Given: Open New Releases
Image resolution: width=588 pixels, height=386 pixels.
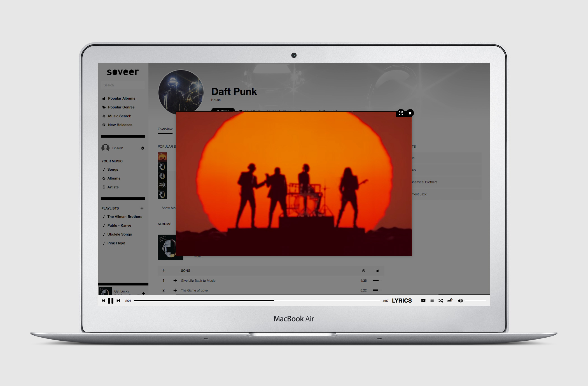Looking at the screenshot, I should (x=120, y=125).
